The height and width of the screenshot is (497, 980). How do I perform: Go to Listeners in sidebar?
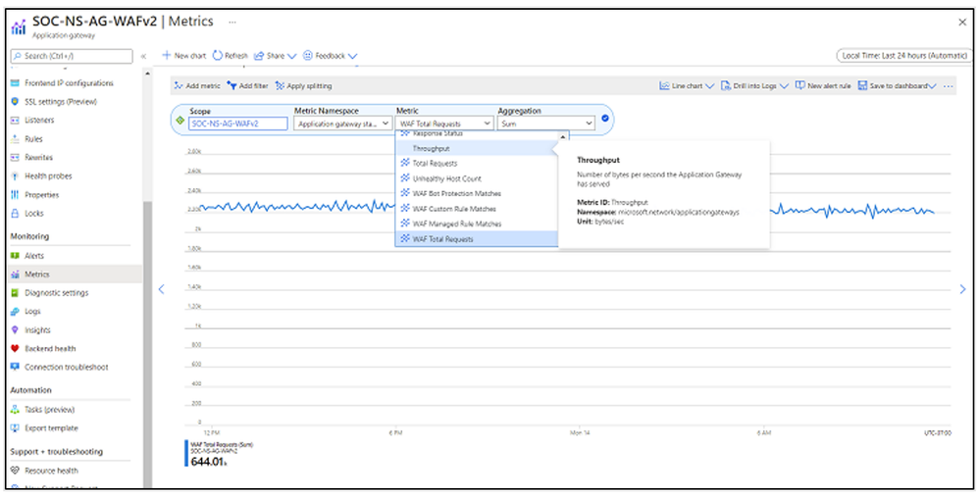(x=39, y=120)
